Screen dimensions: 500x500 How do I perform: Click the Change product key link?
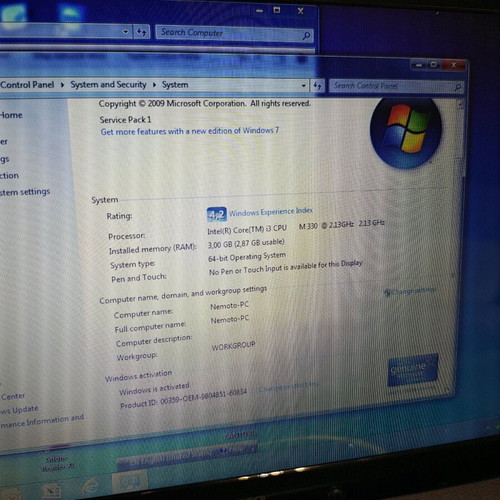click(289, 387)
